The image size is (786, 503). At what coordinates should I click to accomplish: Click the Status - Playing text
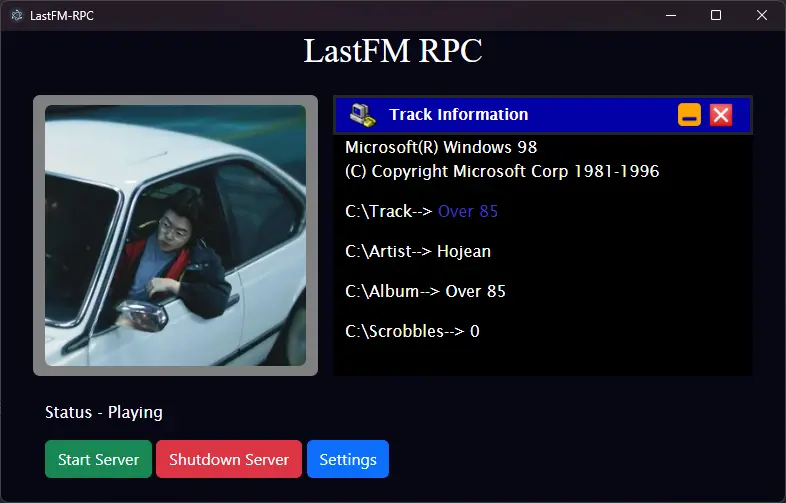[x=104, y=412]
